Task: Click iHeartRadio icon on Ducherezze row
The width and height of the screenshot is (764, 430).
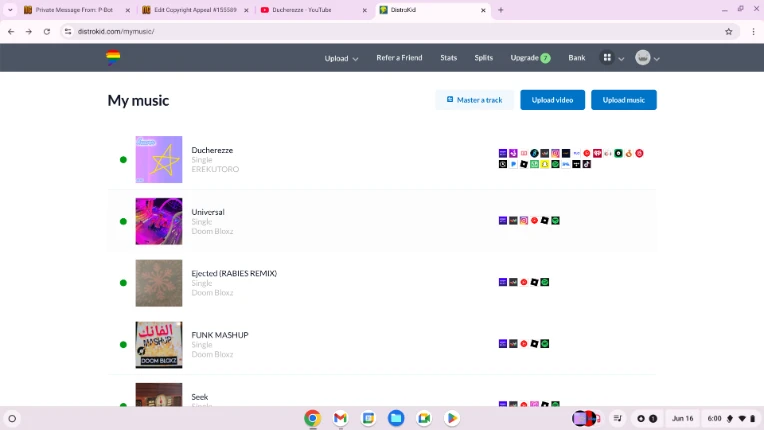Action: click(597, 153)
